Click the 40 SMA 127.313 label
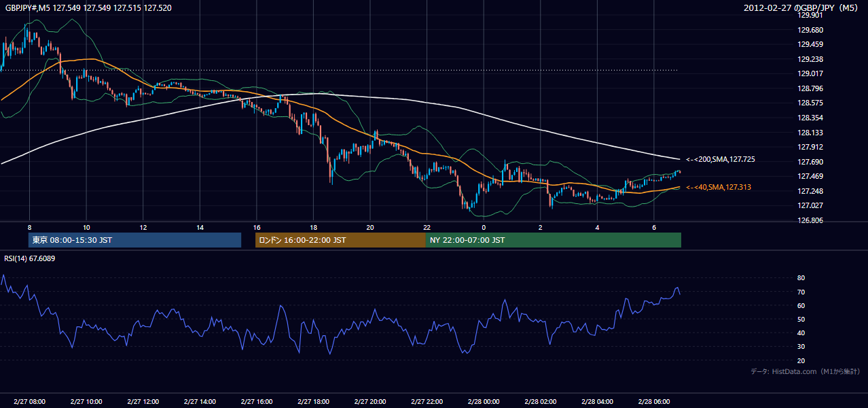Viewport: 868px width, 408px height. 719,187
